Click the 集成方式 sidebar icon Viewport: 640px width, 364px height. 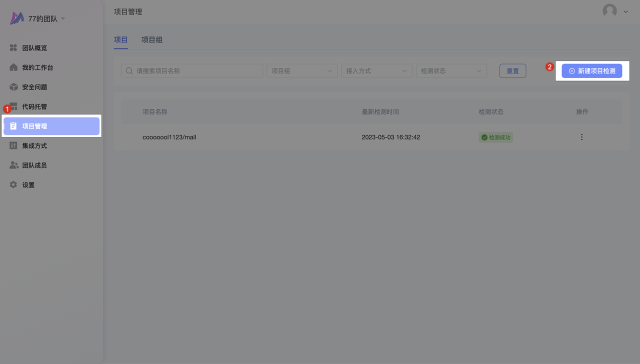point(13,145)
